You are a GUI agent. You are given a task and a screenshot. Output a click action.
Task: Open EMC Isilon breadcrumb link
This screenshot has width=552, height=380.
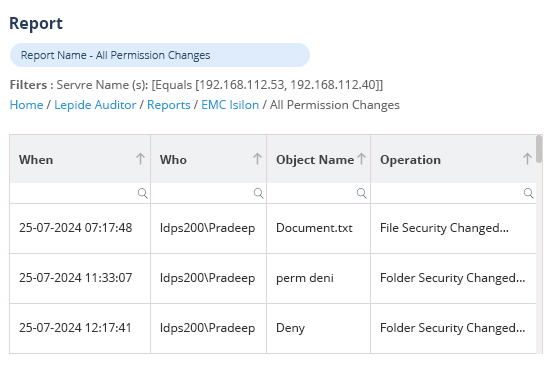pos(230,105)
